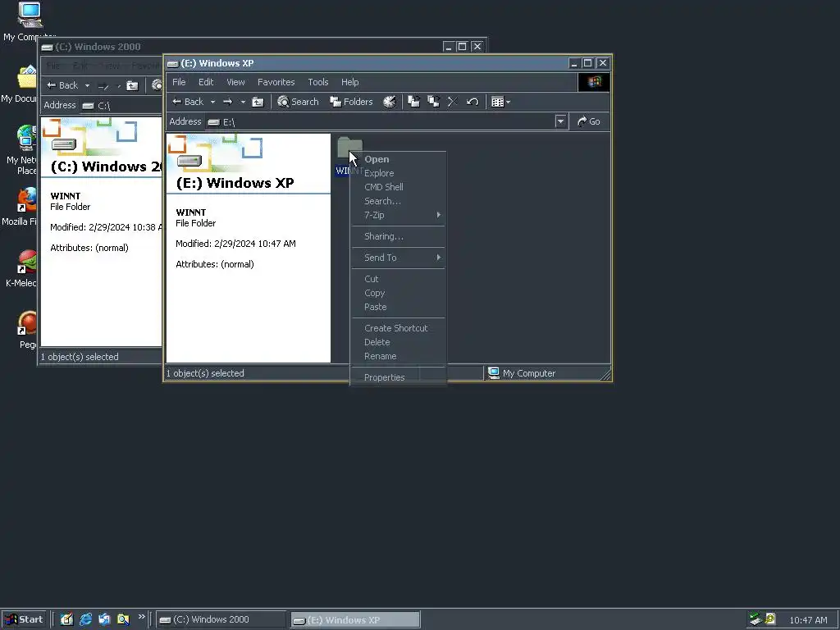Open Forward history dropdown in E: window
The width and height of the screenshot is (840, 630).
pos(243,102)
